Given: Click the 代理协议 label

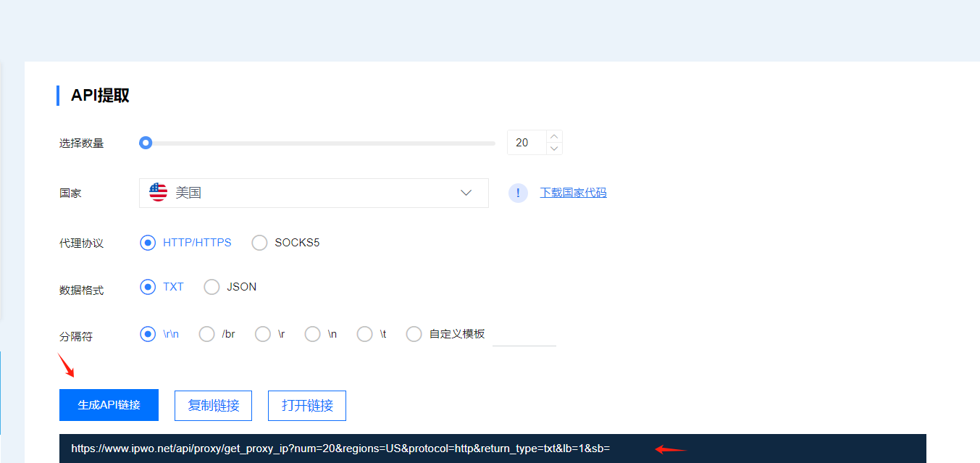Looking at the screenshot, I should (x=82, y=243).
